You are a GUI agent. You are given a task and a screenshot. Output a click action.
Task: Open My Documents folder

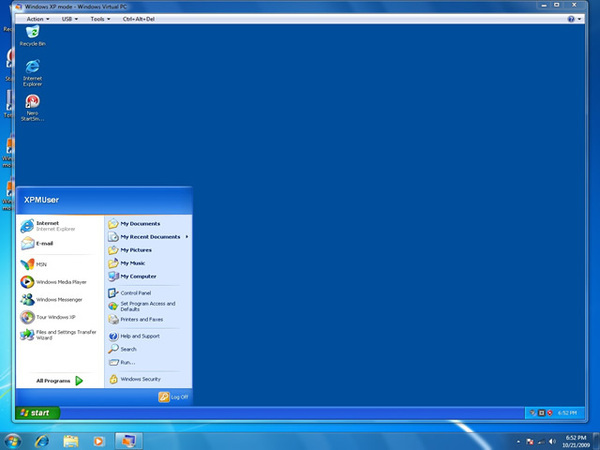[x=134, y=224]
